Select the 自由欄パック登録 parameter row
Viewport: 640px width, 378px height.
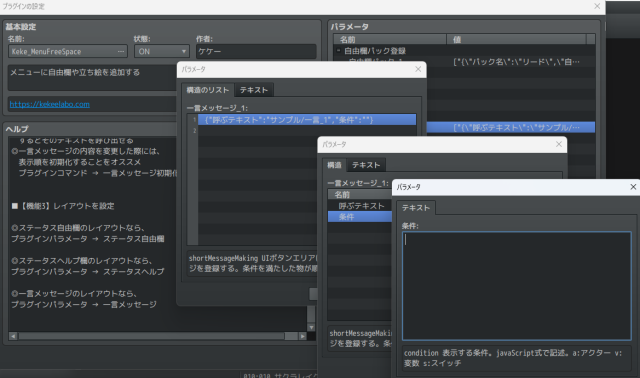coord(464,51)
